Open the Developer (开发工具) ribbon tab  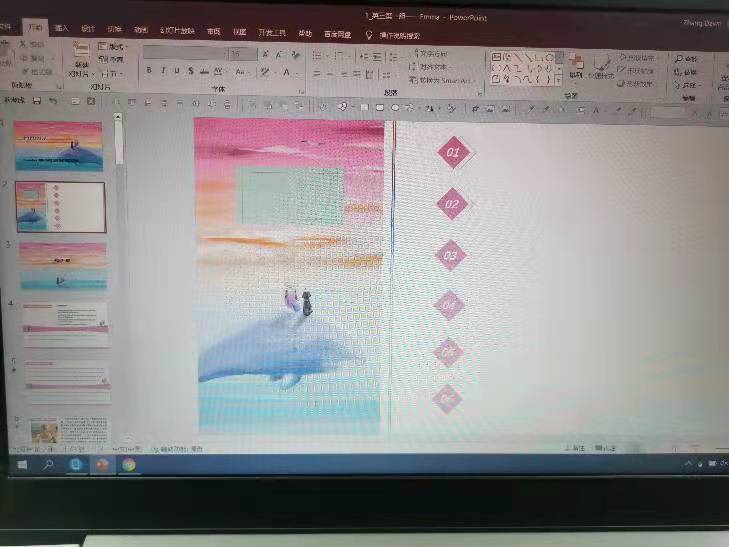point(272,33)
